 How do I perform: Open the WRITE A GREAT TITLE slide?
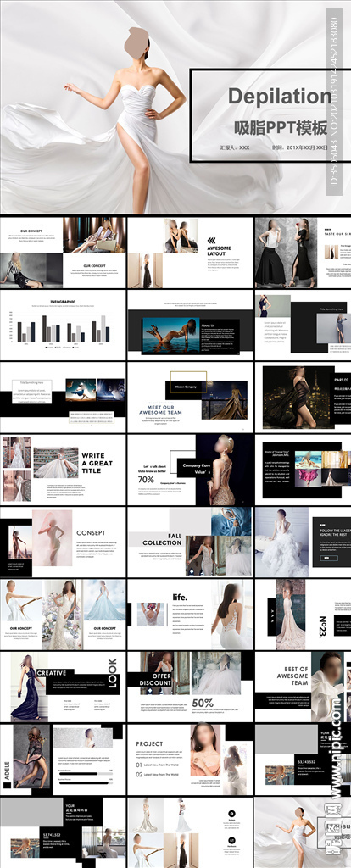[63, 470]
